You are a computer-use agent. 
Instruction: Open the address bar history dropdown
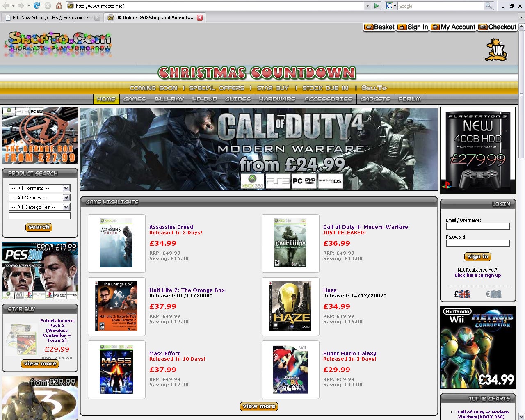(367, 6)
